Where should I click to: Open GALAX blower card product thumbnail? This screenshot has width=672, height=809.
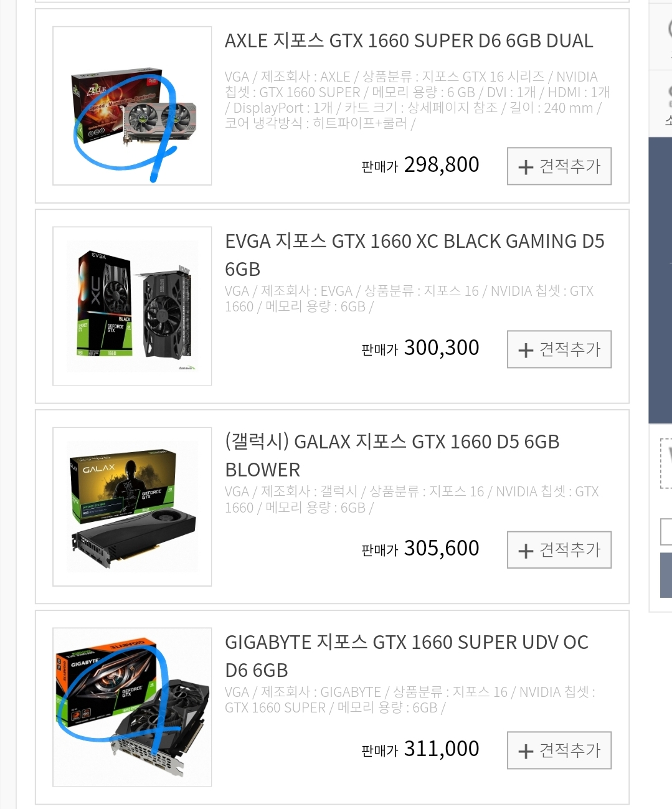(132, 507)
